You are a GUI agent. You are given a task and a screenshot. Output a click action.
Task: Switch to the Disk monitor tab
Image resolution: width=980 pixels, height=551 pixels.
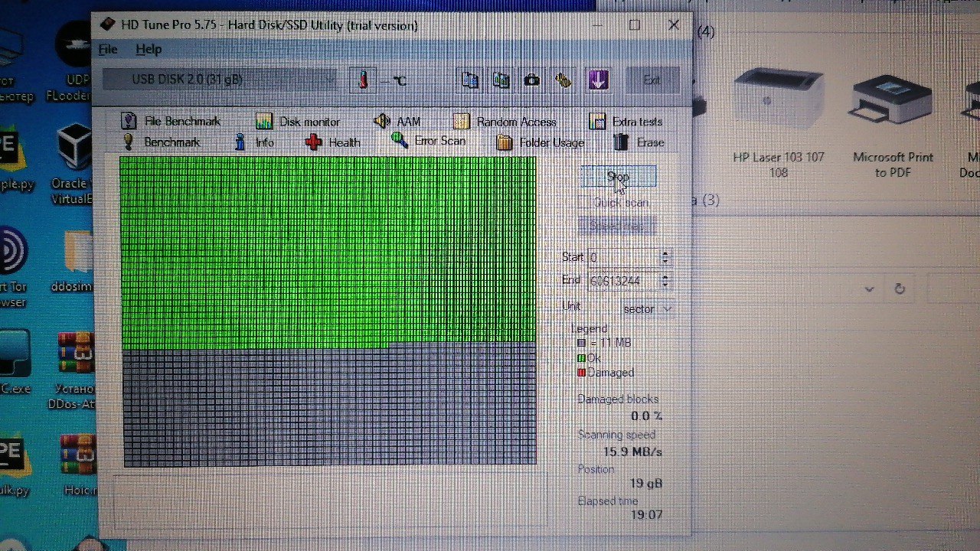tap(298, 122)
